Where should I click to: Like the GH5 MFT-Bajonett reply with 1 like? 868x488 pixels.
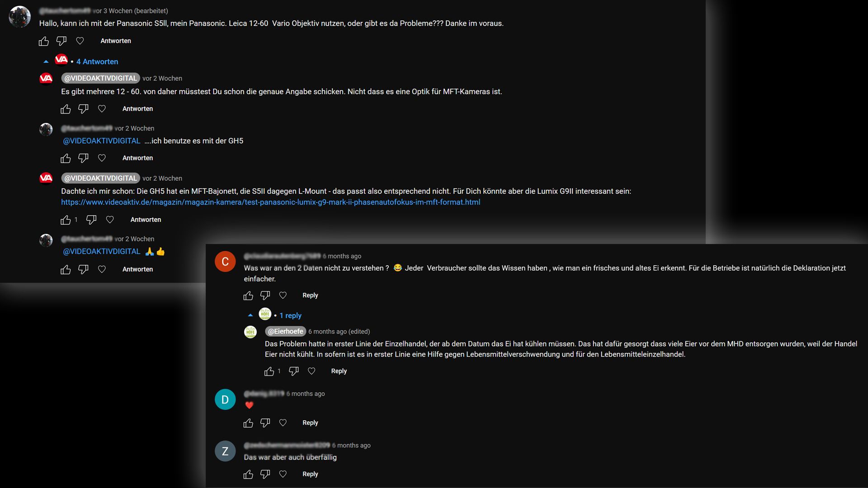coord(66,220)
